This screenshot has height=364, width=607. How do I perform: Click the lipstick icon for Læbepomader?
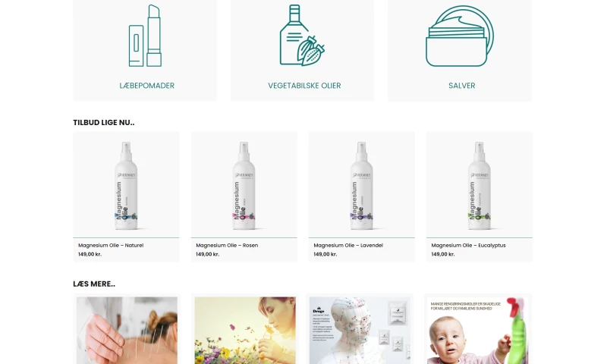[145, 36]
